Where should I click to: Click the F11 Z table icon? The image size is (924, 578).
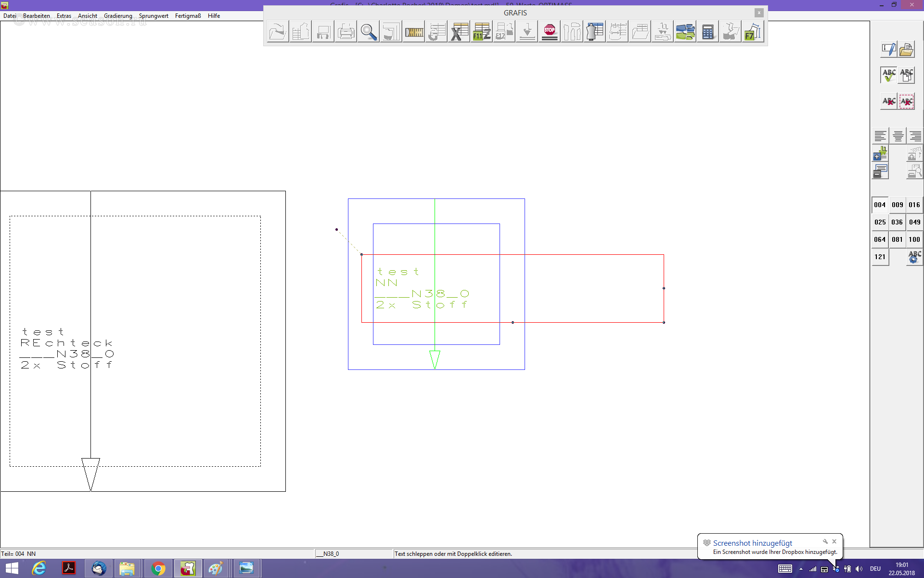(481, 32)
